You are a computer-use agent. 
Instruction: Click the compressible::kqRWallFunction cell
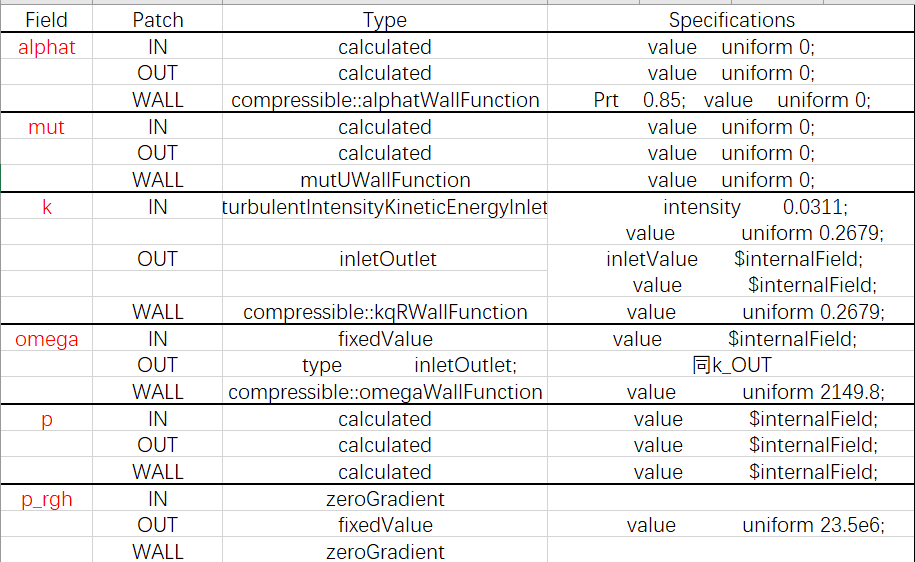(385, 312)
